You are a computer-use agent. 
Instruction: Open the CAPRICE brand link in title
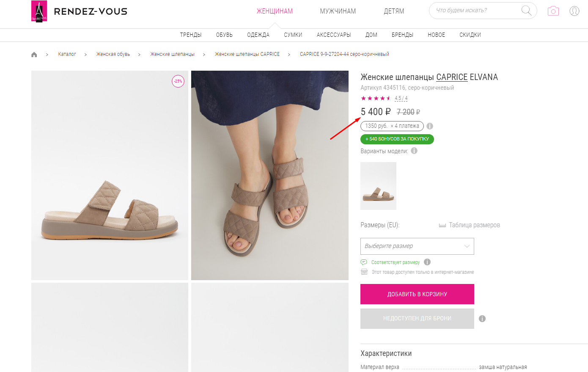452,77
